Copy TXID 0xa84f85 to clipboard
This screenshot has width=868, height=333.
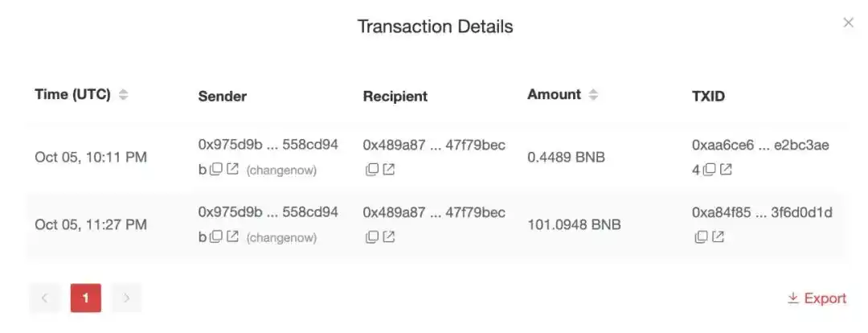[x=701, y=236]
